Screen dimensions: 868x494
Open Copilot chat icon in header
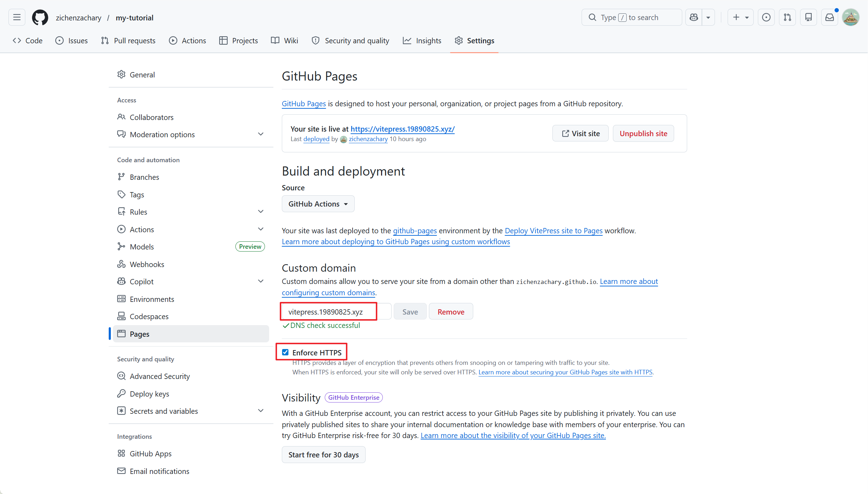coord(694,17)
